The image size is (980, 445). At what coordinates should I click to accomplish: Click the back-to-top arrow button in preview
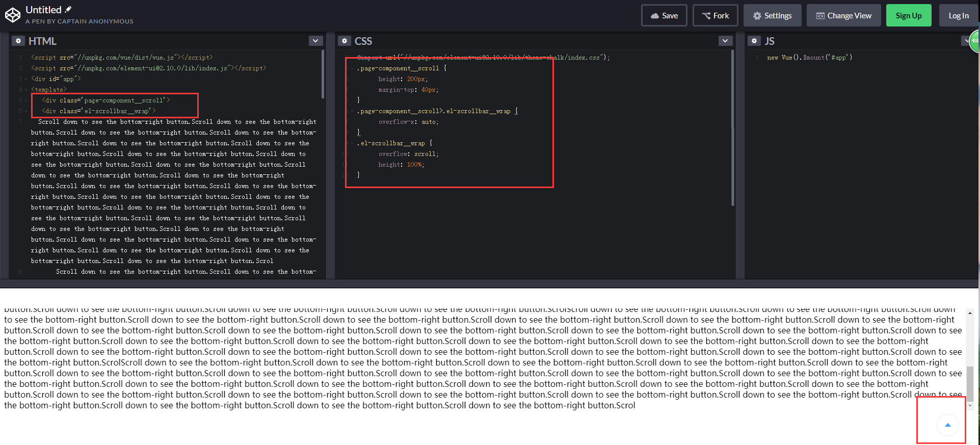[947, 425]
